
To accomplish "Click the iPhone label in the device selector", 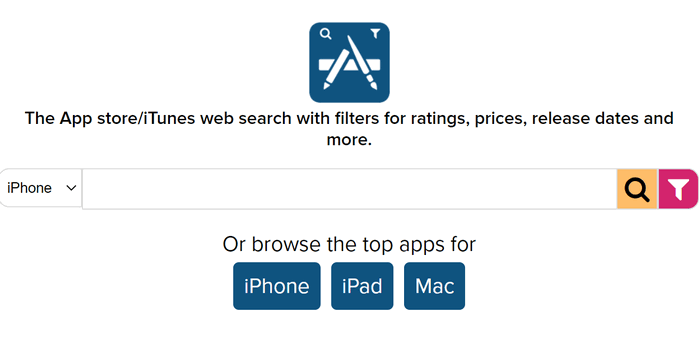I will pyautogui.click(x=29, y=188).
